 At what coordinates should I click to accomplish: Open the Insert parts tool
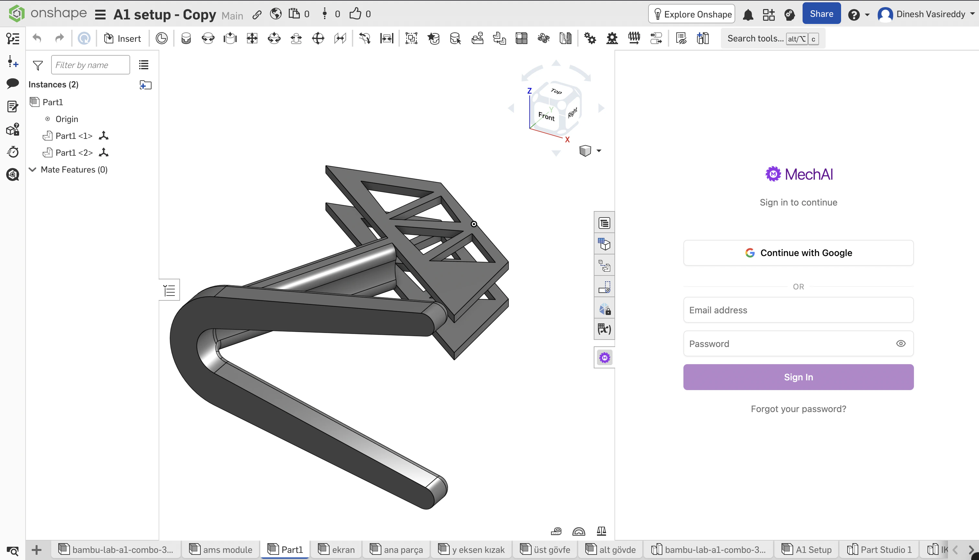click(x=122, y=38)
